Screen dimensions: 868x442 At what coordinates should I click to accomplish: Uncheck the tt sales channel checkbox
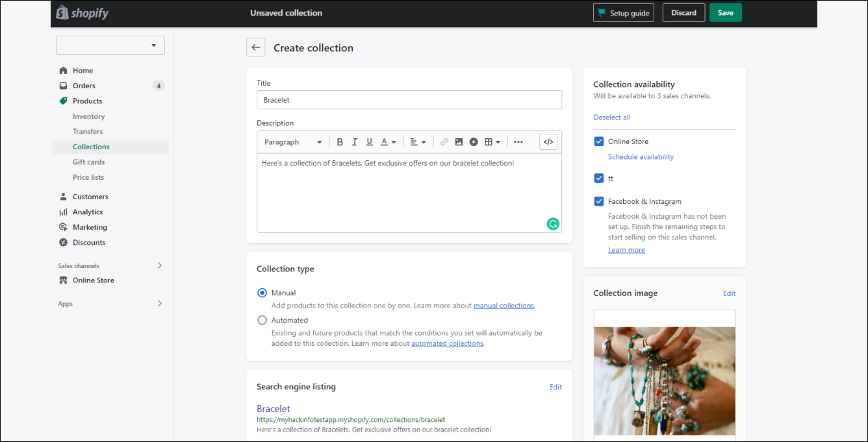click(x=599, y=178)
